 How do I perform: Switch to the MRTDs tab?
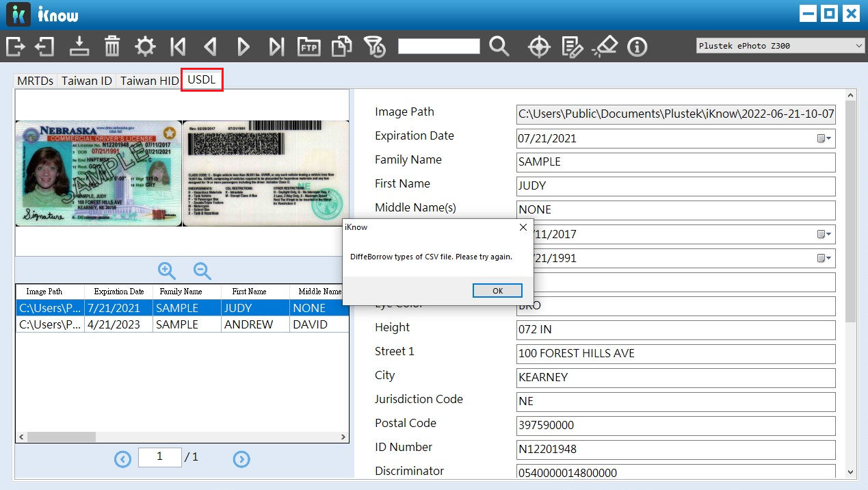(x=35, y=81)
